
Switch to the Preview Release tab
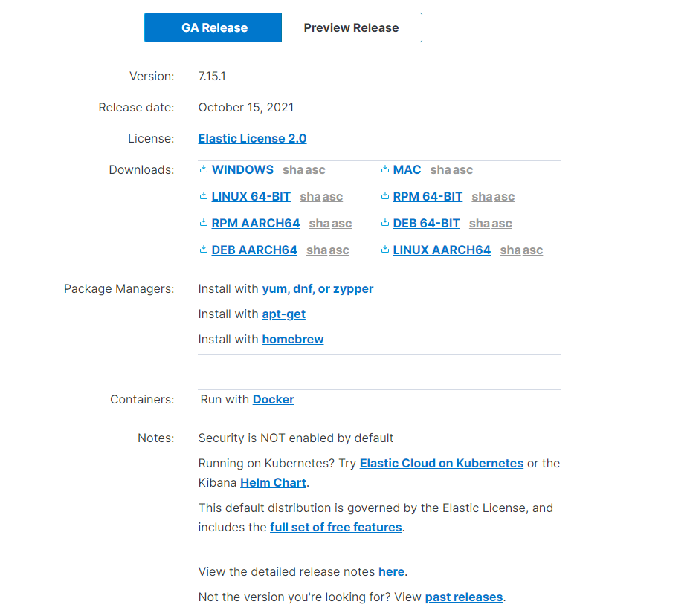352,27
